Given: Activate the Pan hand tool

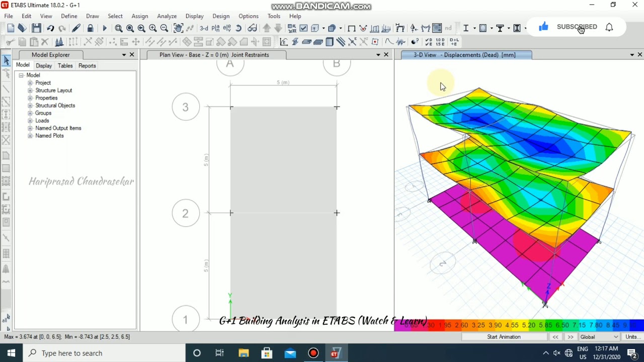Looking at the screenshot, I should coord(178,29).
